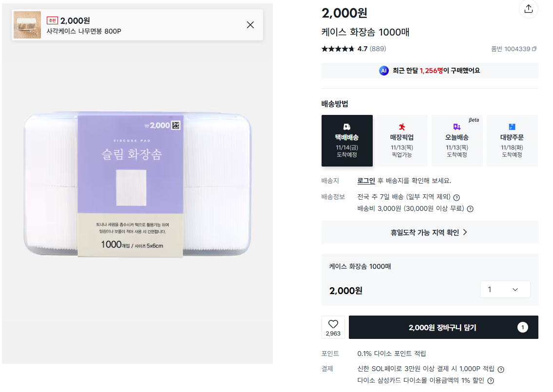Image resolution: width=553 pixels, height=392 pixels.
Task: Click the share icon at top right
Action: [x=528, y=9]
